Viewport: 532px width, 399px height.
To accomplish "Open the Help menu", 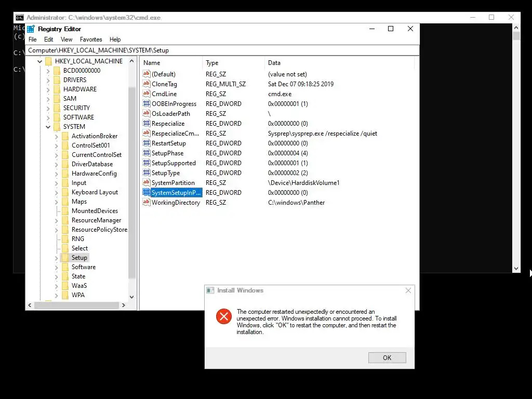I will [x=115, y=39].
